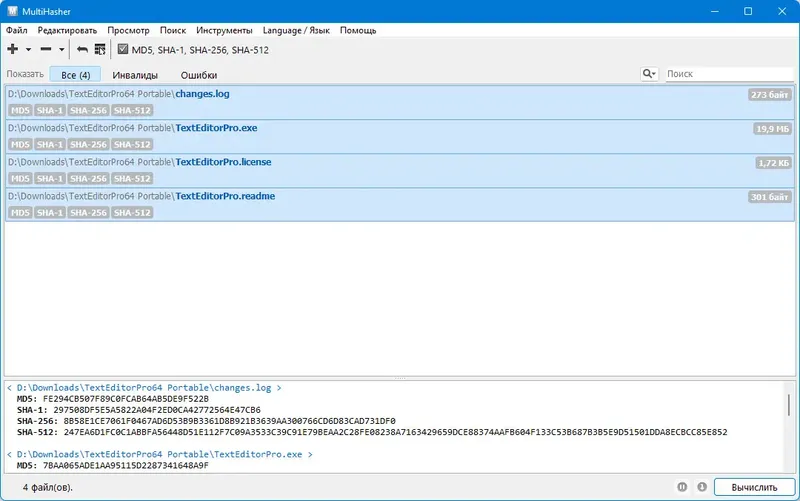Switch to the Ошибки tab
The image size is (800, 501).
[x=199, y=75]
